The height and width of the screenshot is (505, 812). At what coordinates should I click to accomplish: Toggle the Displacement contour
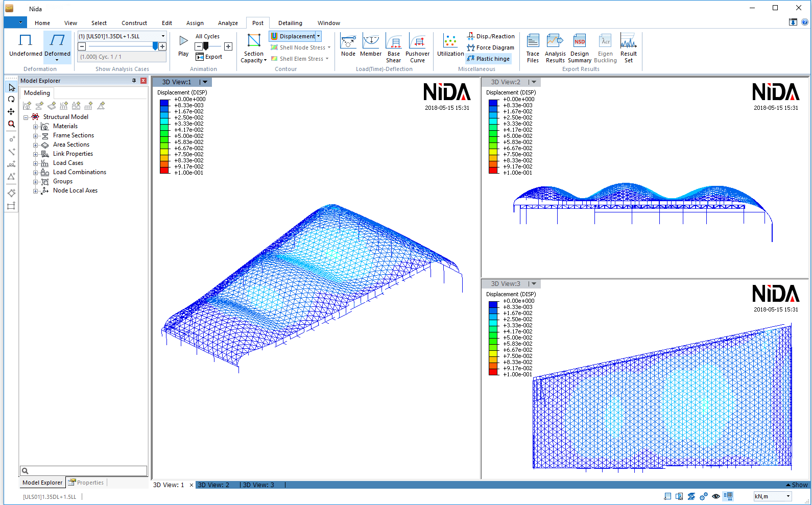point(293,36)
